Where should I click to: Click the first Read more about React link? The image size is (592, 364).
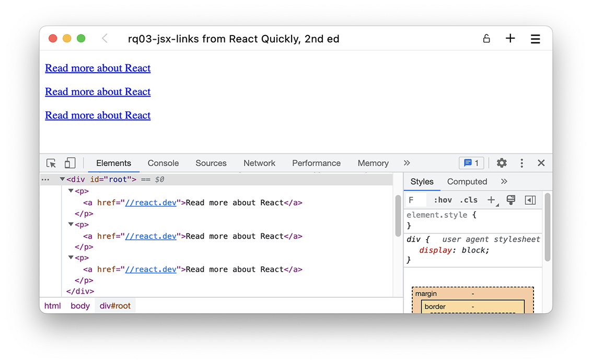click(98, 68)
